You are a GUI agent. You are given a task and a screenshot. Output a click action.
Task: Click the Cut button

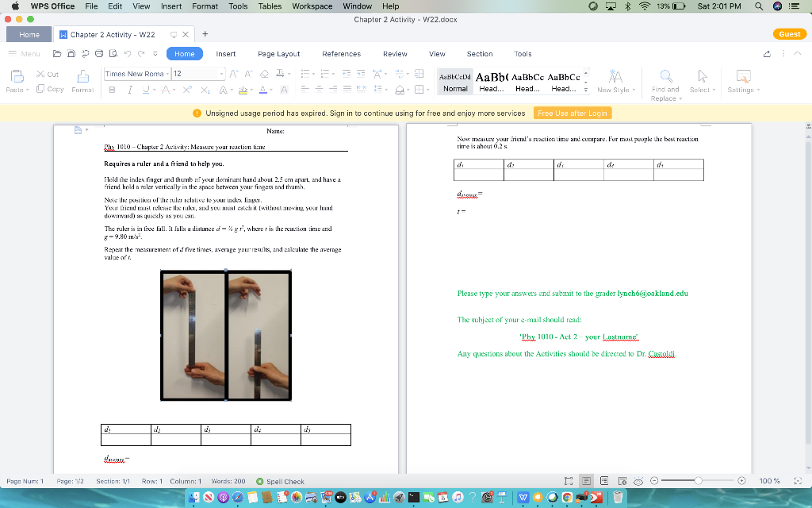click(x=48, y=74)
